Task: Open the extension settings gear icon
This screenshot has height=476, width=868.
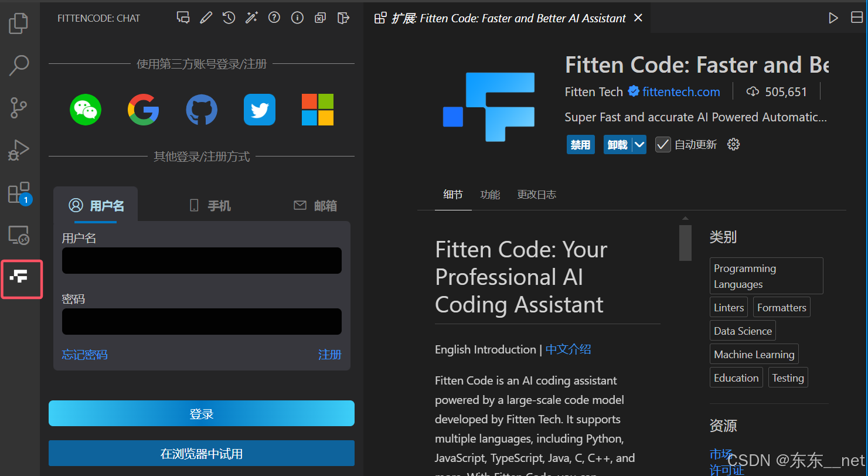Action: click(x=733, y=144)
